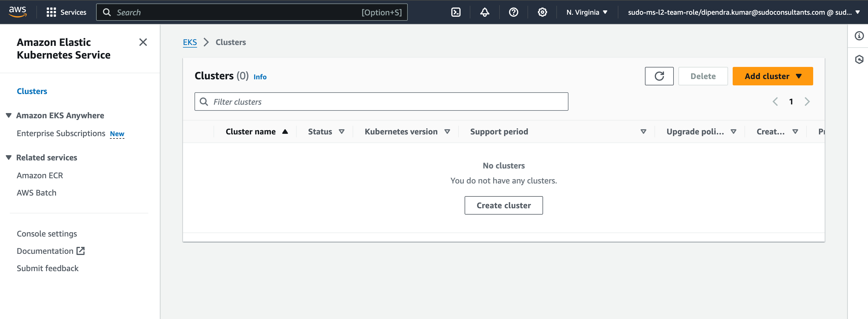Click the Clusters navigation menu item
The height and width of the screenshot is (319, 868).
point(31,91)
